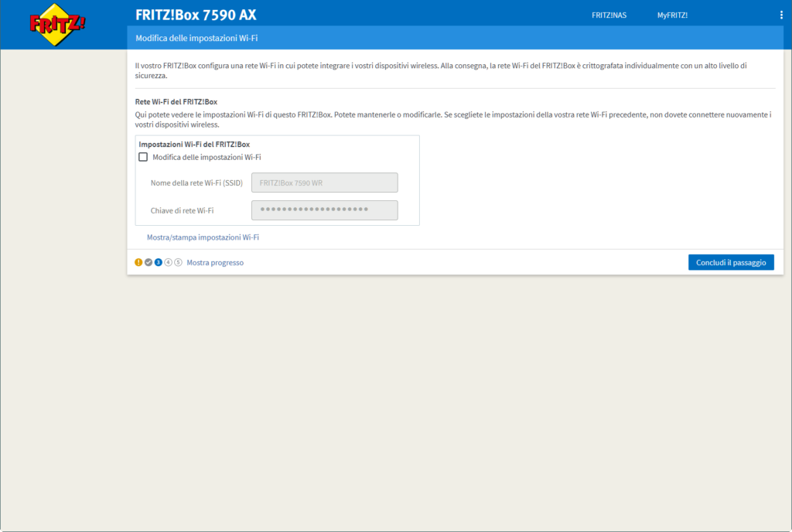Enable the Modifica delle impostazioni Wi-Fi checkbox
Image resolution: width=792 pixels, height=532 pixels.
(x=143, y=156)
